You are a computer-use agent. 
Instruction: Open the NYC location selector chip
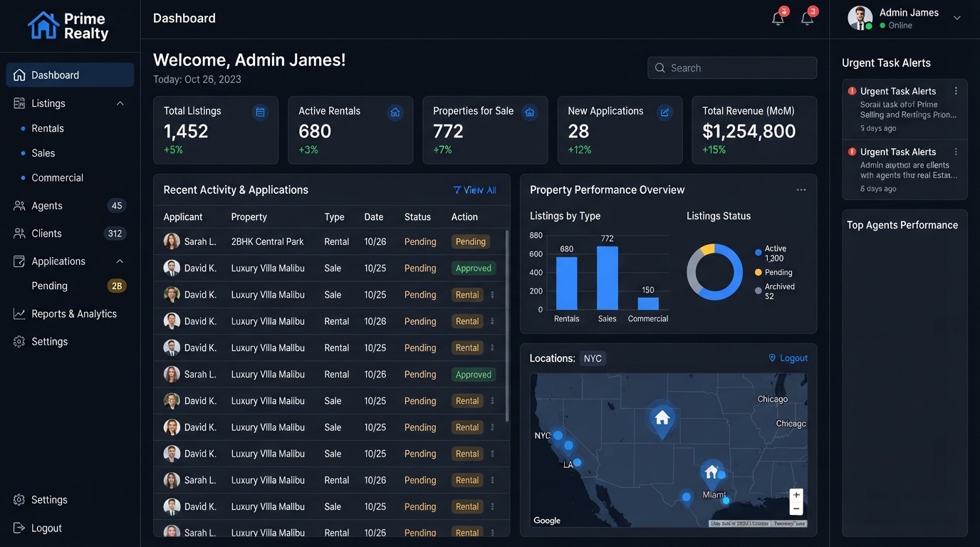pos(593,358)
